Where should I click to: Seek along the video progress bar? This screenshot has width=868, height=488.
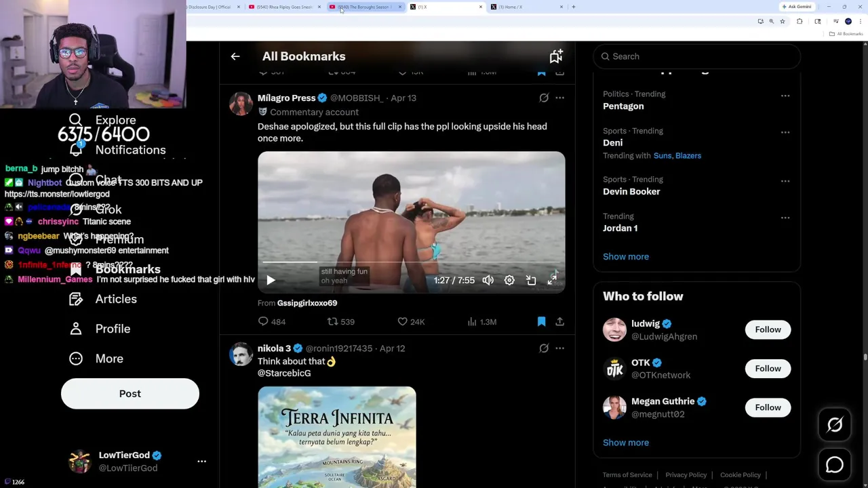411,262
